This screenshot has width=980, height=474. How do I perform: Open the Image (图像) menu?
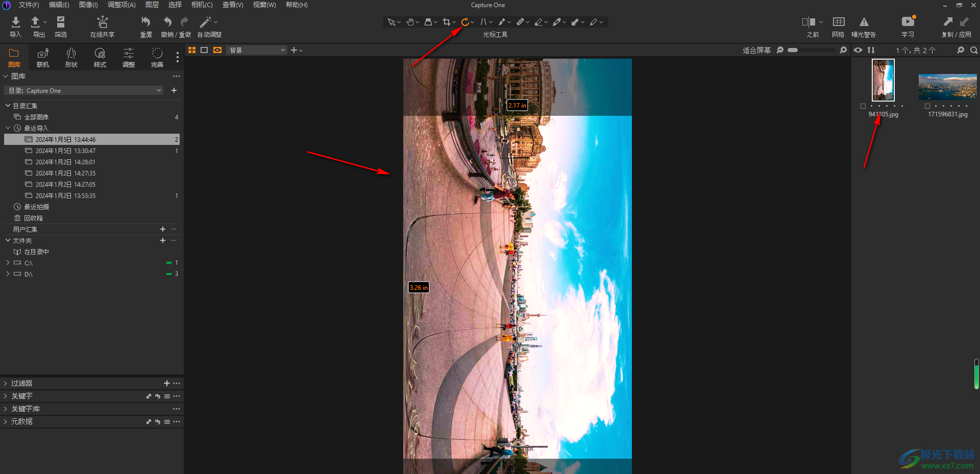pyautogui.click(x=88, y=5)
